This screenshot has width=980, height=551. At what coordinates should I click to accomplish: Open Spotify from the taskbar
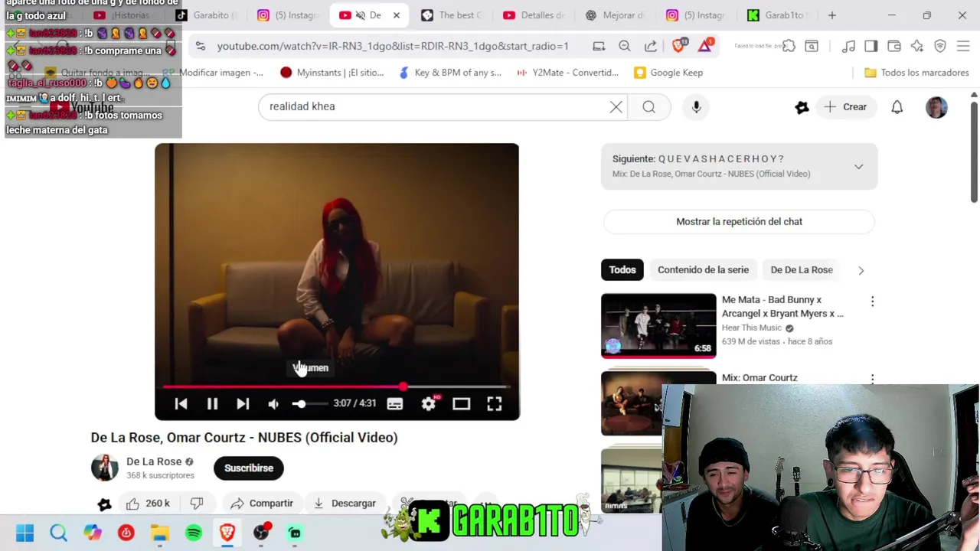194,533
